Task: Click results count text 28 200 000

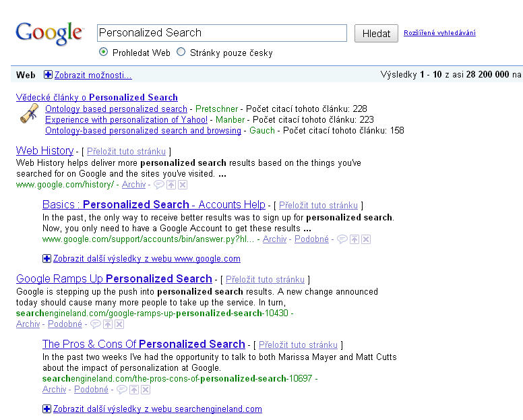Action: coord(488,74)
